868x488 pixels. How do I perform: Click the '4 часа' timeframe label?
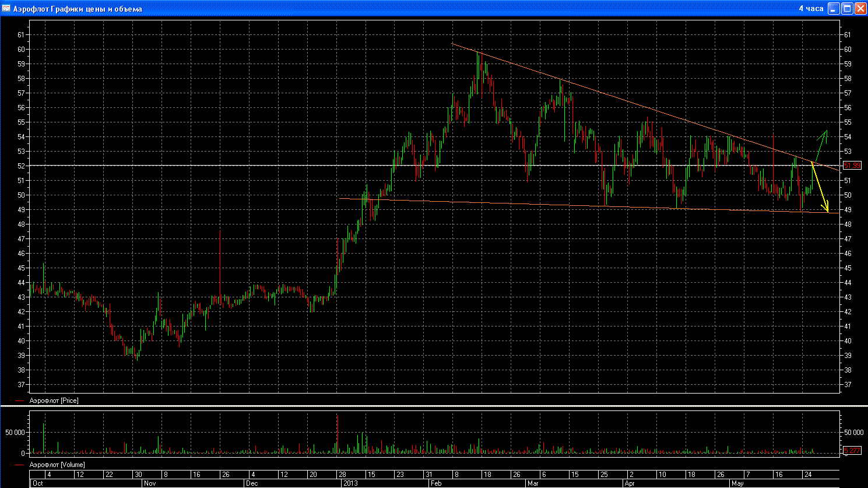810,9
